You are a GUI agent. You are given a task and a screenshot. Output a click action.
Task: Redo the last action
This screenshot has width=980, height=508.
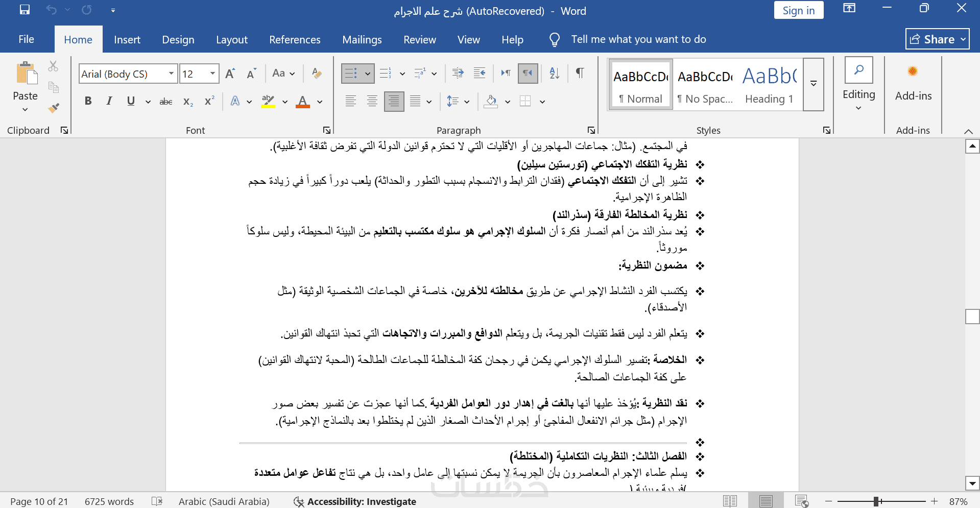[x=87, y=10]
